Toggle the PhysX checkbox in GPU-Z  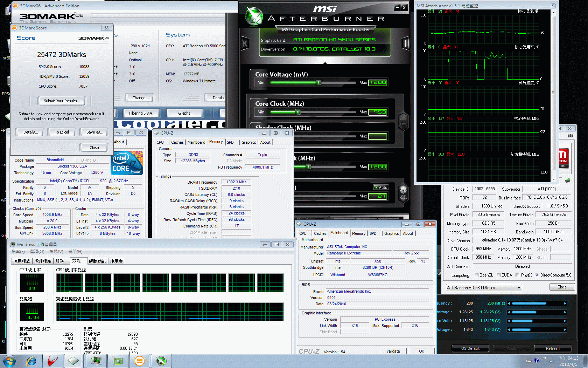[x=518, y=275]
